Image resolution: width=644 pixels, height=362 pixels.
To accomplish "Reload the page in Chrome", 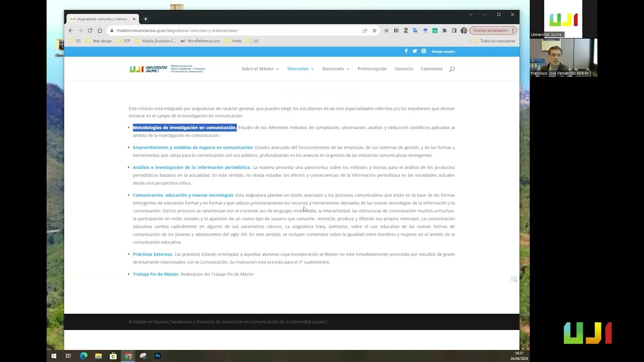I will (x=90, y=31).
